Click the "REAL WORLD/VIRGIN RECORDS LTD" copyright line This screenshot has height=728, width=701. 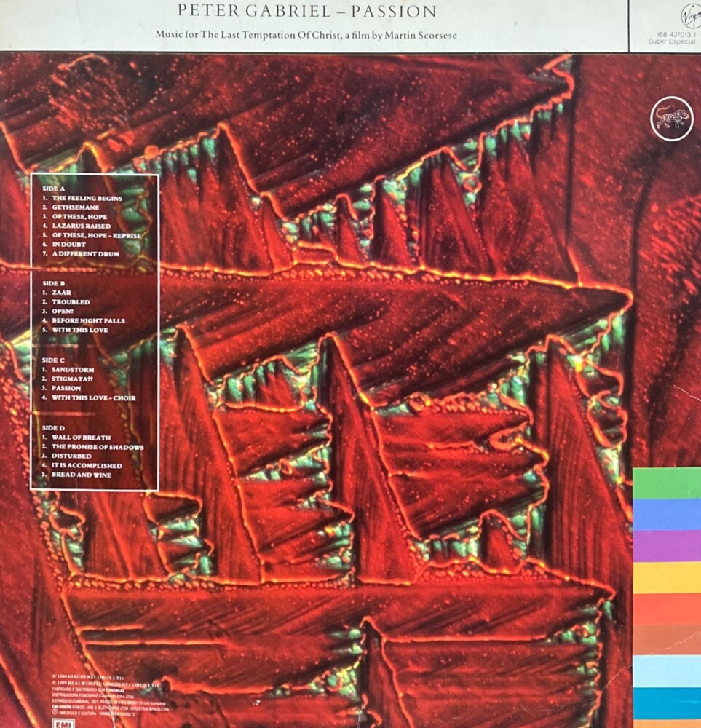click(106, 684)
